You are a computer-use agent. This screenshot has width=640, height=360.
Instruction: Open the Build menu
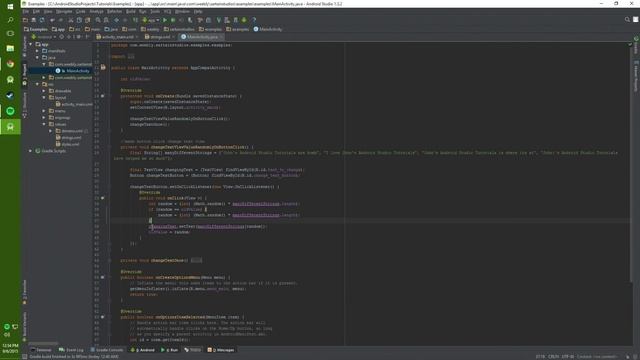130,11
